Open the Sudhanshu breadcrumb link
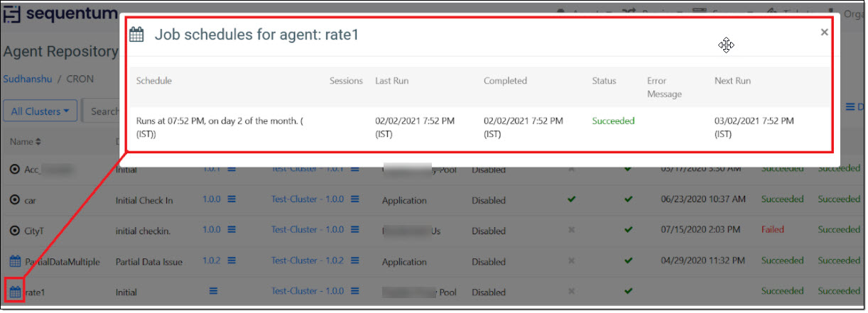 (x=28, y=79)
